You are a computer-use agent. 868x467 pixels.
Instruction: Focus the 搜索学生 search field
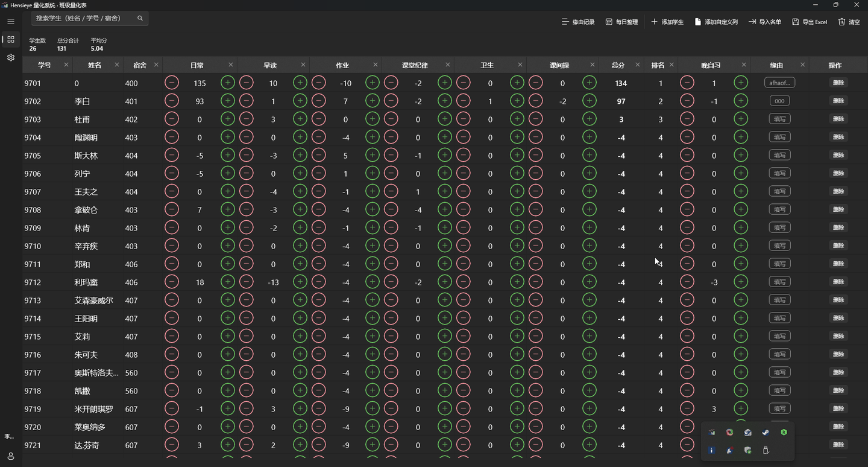[90, 18]
